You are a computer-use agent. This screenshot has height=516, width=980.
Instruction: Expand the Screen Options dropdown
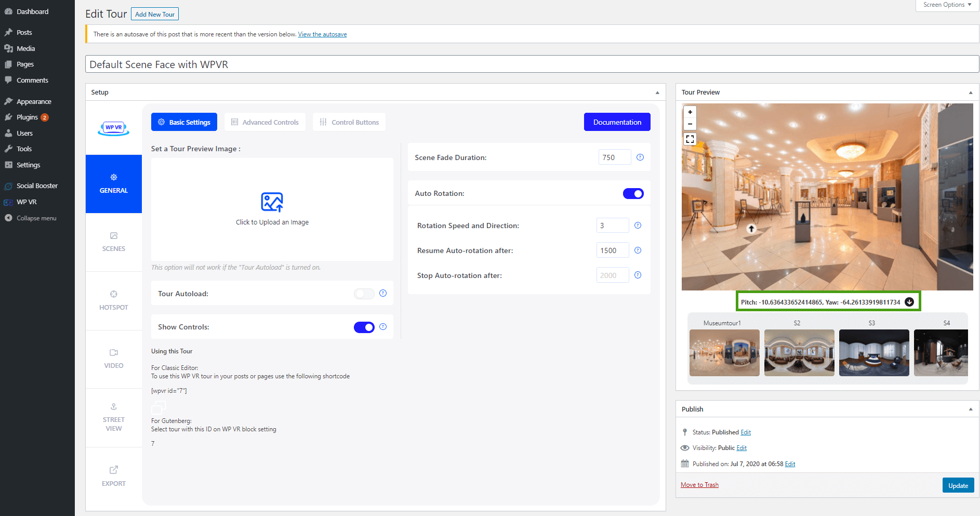click(947, 5)
